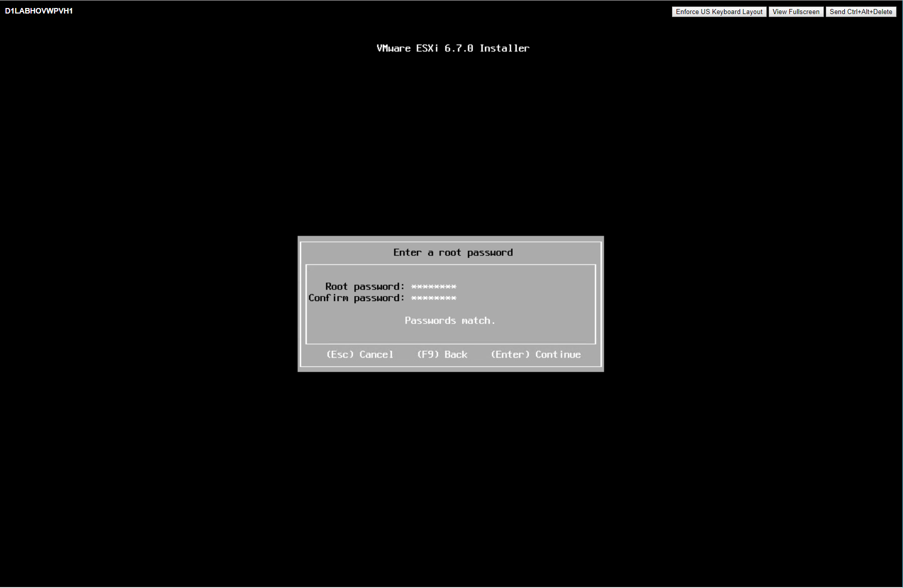This screenshot has height=588, width=903.
Task: Click the (F9) key hint before Back
Action: (x=428, y=355)
